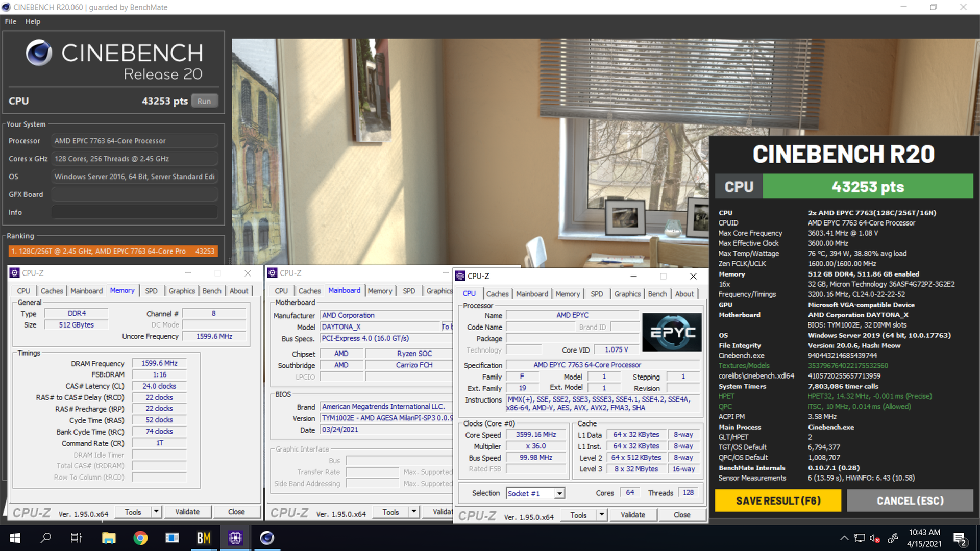980x551 pixels.
Task: Select CPU tab in Memory CPU-Z window
Action: pos(23,291)
